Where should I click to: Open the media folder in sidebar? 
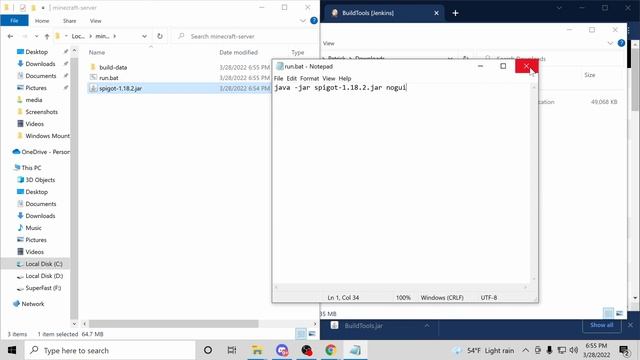pos(33,100)
